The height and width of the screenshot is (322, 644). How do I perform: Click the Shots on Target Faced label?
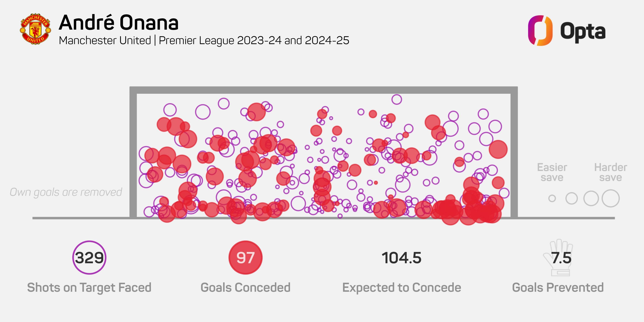point(89,287)
